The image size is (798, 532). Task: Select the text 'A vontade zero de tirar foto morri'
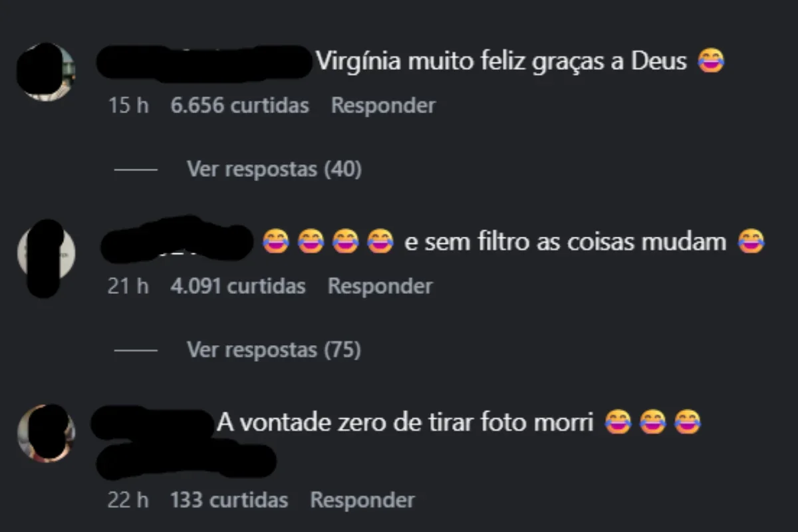(405, 422)
